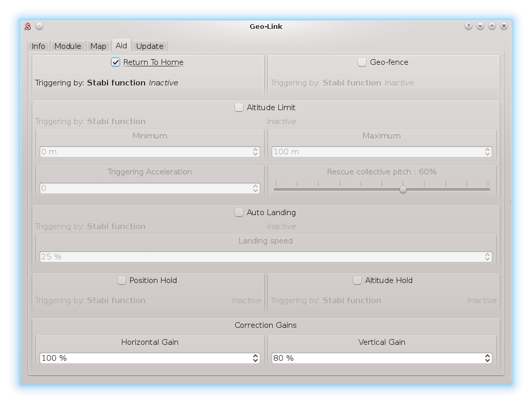
Task: Minimize the Geo-Link window
Action: [480, 26]
